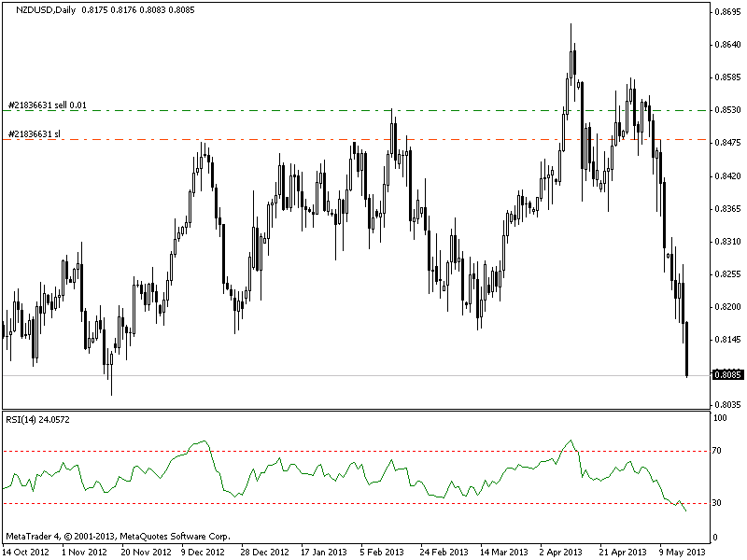Click the 0.8035 price scale label
The width and height of the screenshot is (747, 560).
pos(728,404)
